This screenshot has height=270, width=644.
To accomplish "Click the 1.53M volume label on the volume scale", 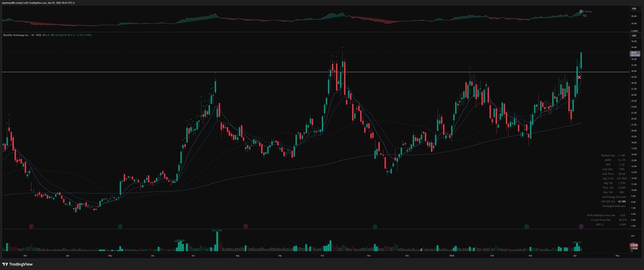I will click(634, 248).
